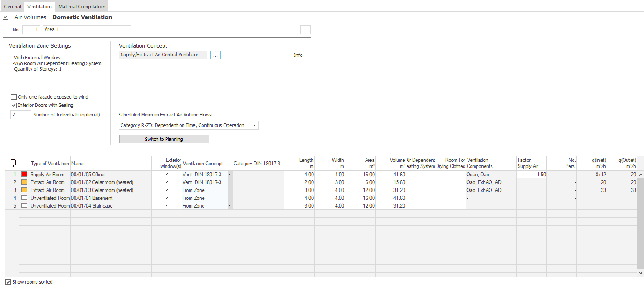Image resolution: width=644 pixels, height=291 pixels.
Task: Select From Zone concept cell for 00/01/03 Cellar
Action: pos(205,190)
